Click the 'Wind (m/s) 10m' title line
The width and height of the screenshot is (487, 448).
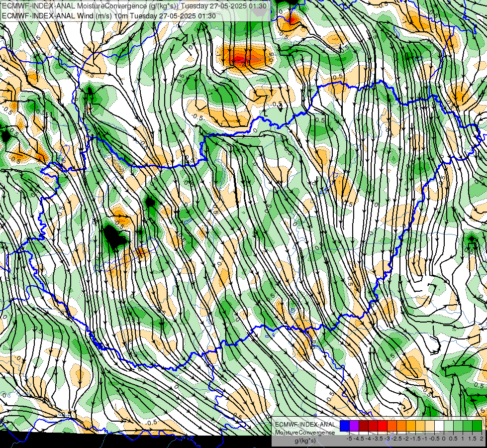[109, 15]
